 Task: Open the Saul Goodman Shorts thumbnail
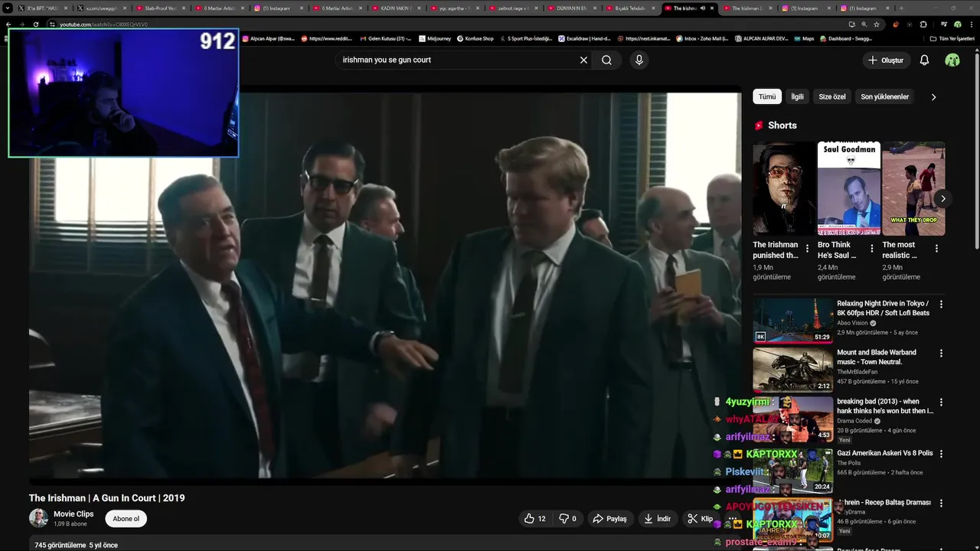click(x=848, y=188)
